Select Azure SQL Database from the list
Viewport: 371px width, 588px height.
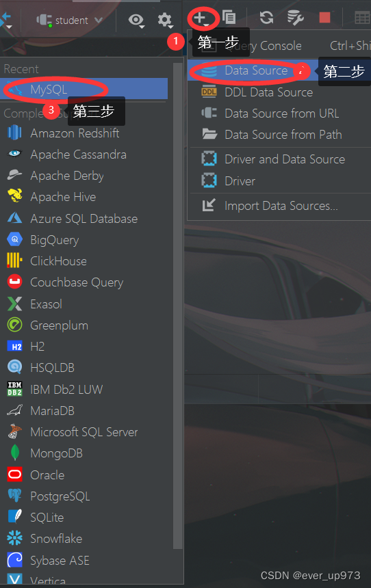pyautogui.click(x=84, y=219)
